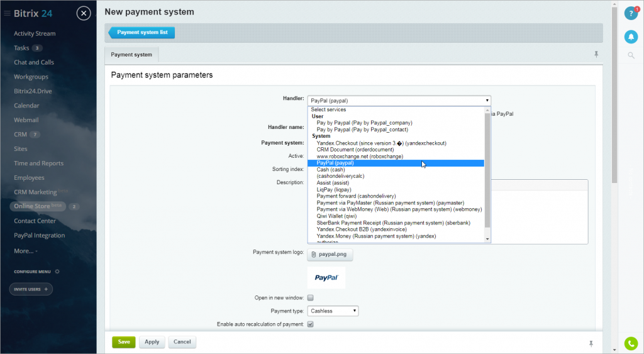Select Payment forward (cashondelivery) option
The width and height of the screenshot is (644, 354).
pos(356,196)
